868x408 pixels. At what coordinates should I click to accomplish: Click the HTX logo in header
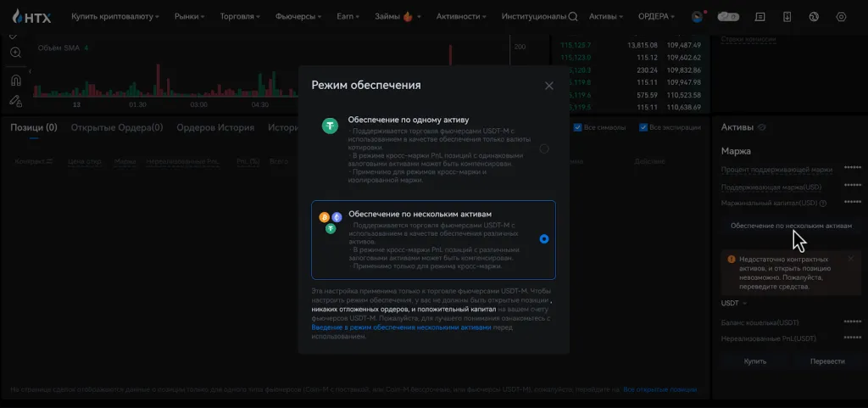[31, 16]
